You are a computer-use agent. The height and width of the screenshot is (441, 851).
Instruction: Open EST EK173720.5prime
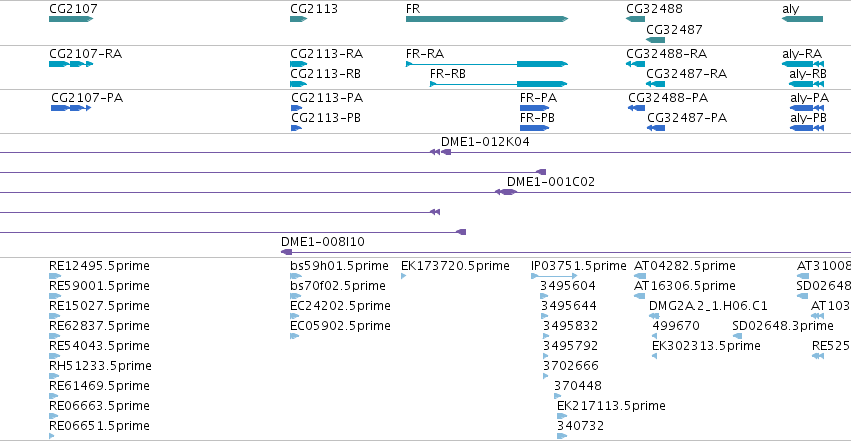coord(404,276)
